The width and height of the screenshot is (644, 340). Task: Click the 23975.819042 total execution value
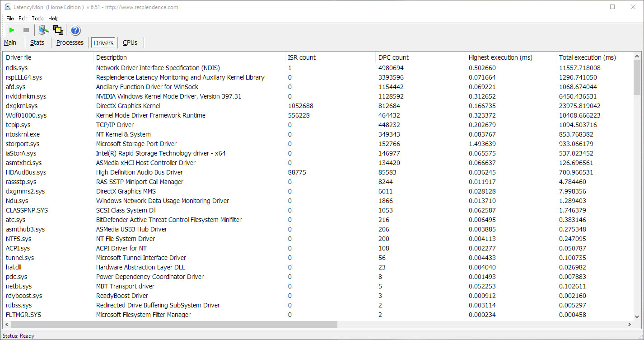coord(580,106)
